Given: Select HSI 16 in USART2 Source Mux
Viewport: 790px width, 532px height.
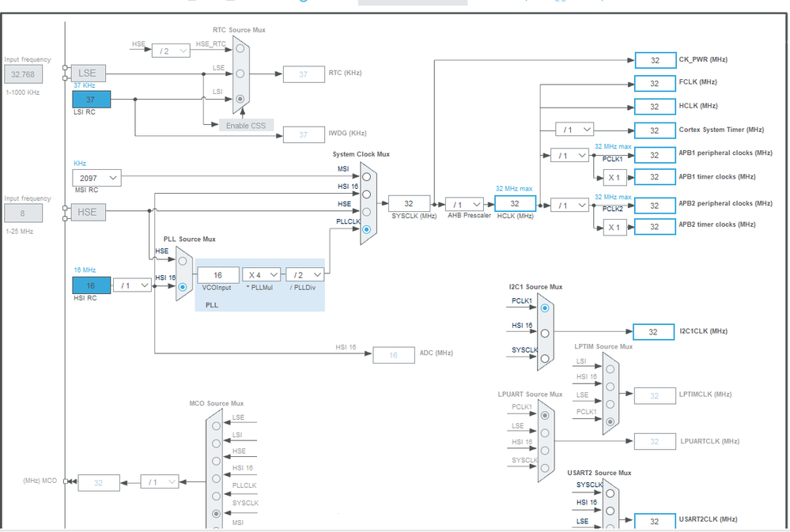Looking at the screenshot, I should click(610, 511).
